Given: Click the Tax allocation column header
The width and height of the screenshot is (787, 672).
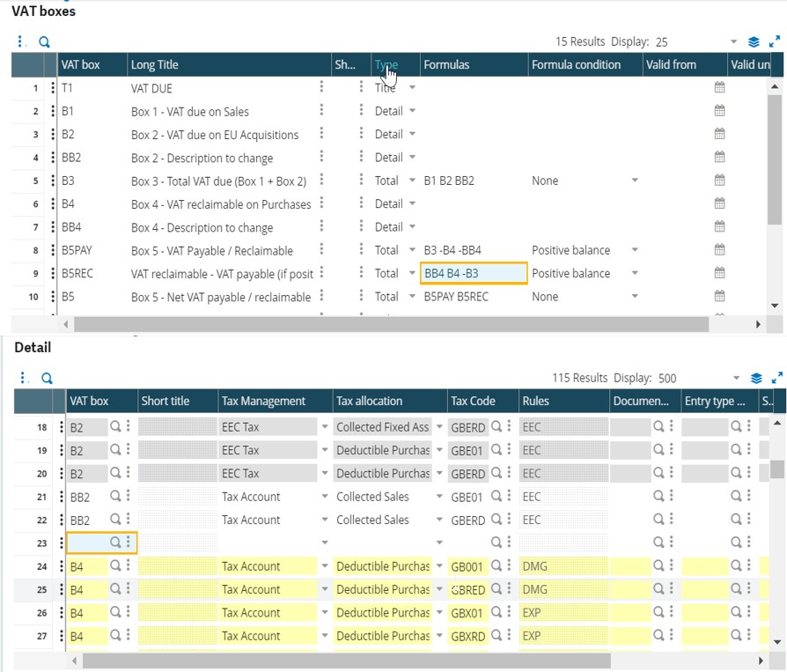Looking at the screenshot, I should (x=369, y=401).
